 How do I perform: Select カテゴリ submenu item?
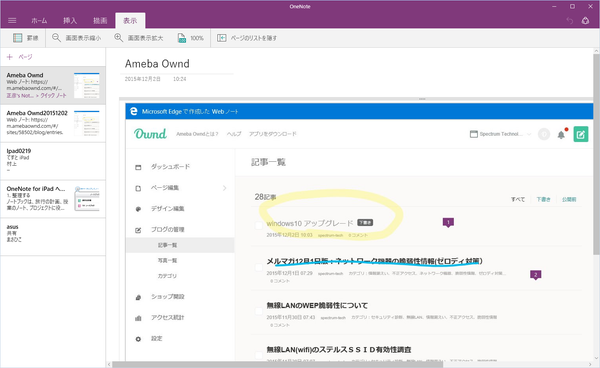168,276
